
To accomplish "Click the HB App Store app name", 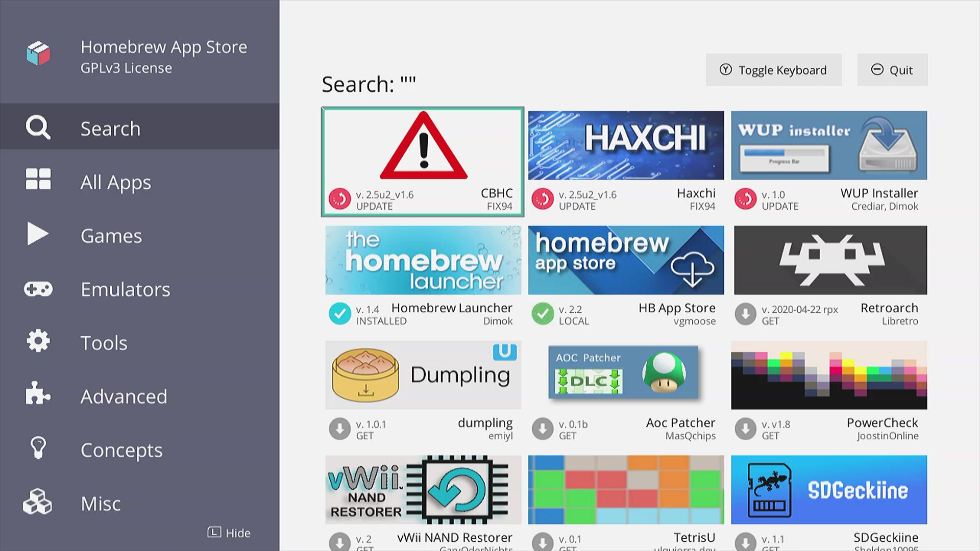I will pos(677,308).
